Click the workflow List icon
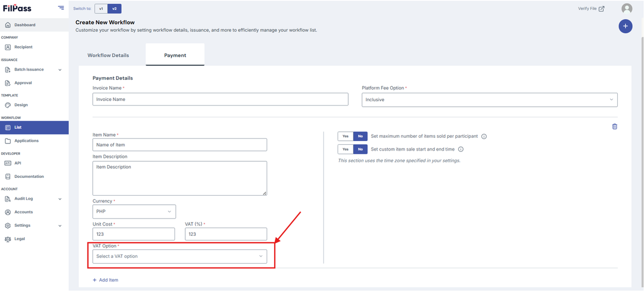 click(8, 128)
